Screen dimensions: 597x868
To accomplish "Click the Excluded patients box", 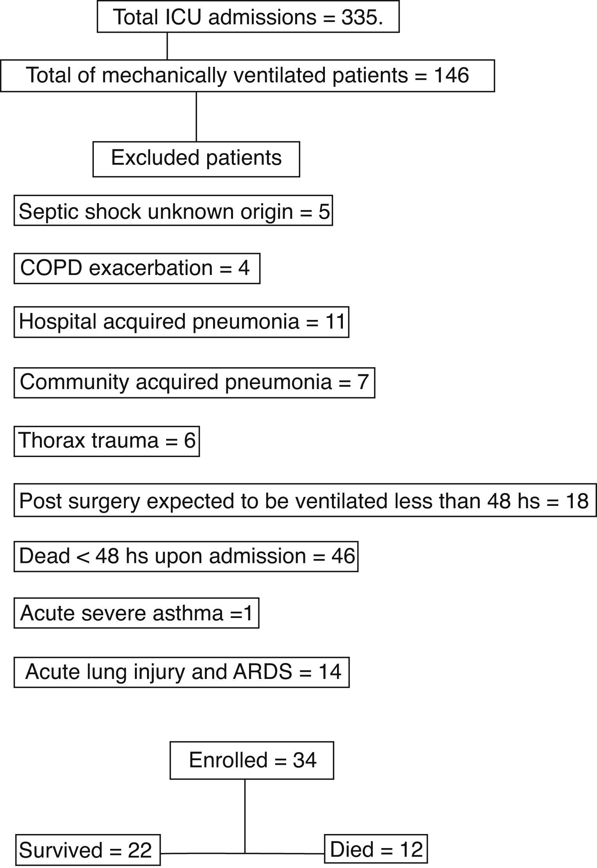I will pos(196,159).
